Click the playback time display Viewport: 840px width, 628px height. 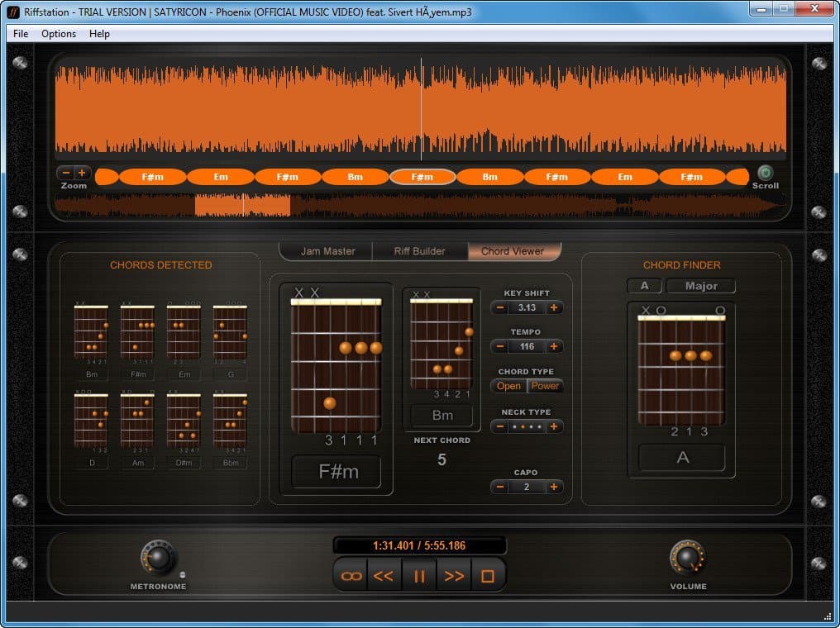click(x=418, y=545)
